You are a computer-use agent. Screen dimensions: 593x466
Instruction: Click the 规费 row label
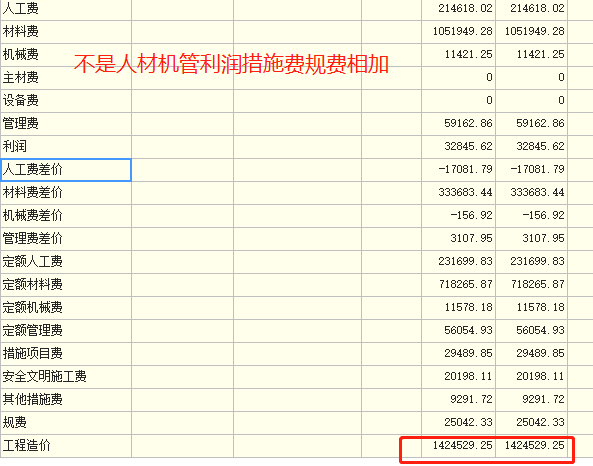click(x=14, y=423)
